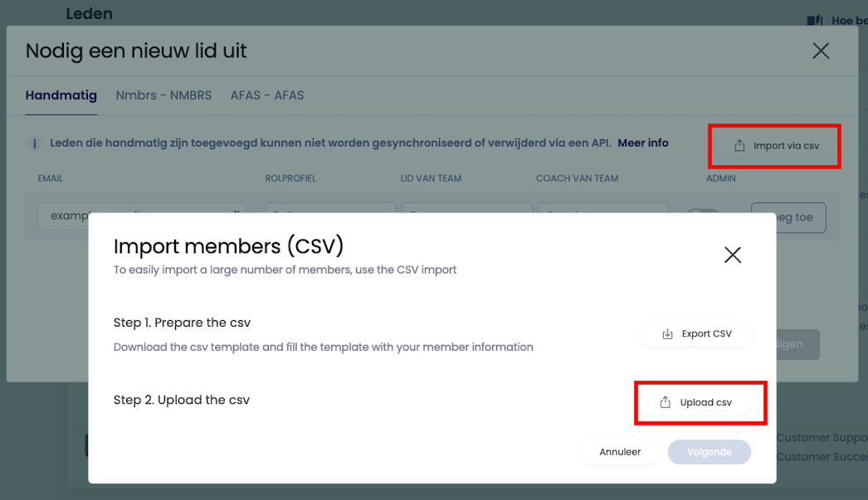Click the info icon before the Leden notice

coord(34,143)
